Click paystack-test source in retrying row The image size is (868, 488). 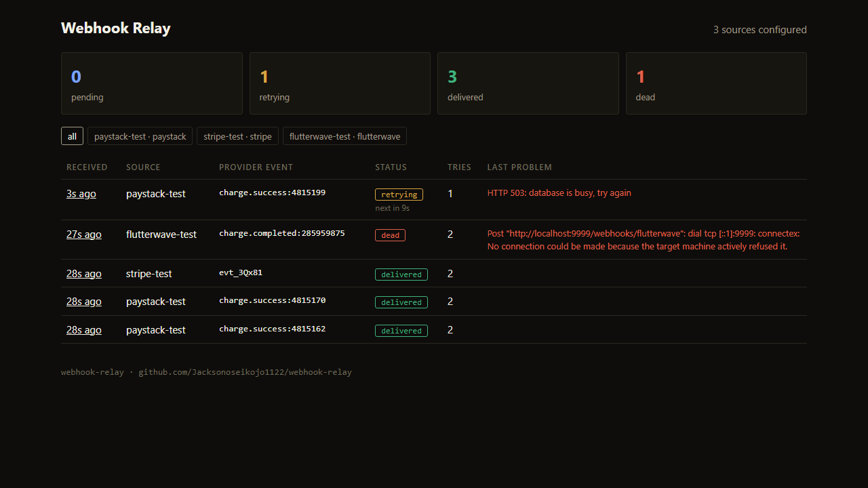tap(156, 194)
